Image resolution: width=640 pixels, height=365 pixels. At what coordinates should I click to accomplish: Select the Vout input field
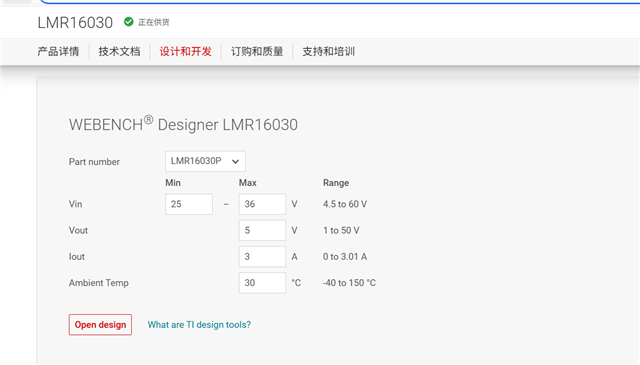[262, 230]
